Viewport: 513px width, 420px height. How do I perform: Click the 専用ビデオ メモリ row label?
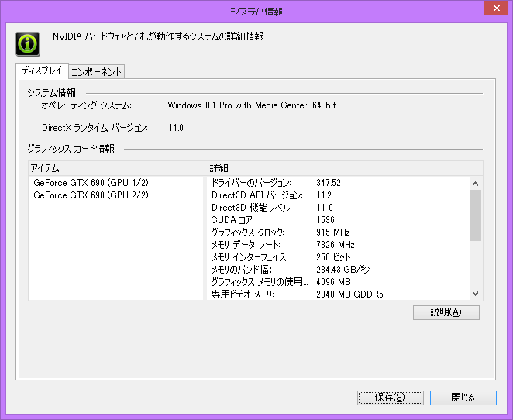click(x=243, y=294)
